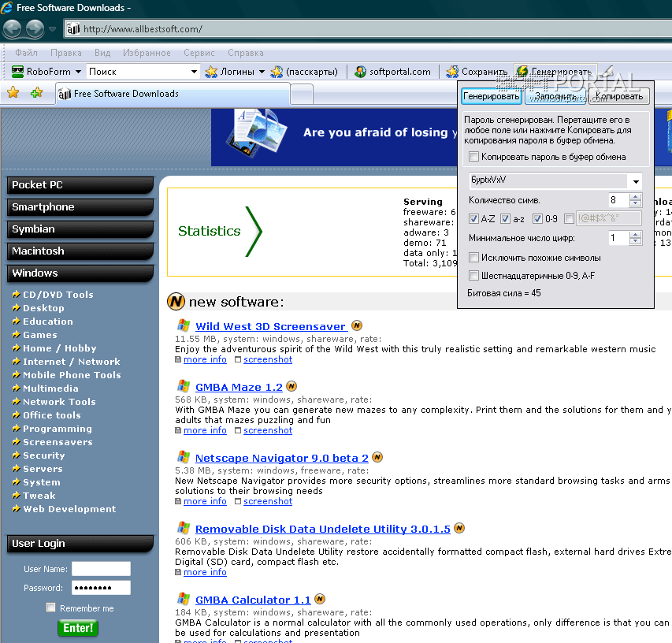
Task: Click the User Name input field
Action: coord(101,569)
